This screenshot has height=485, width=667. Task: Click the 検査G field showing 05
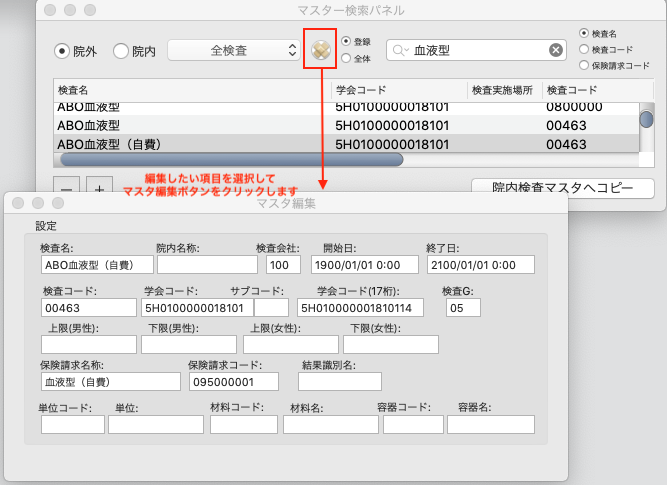[463, 308]
